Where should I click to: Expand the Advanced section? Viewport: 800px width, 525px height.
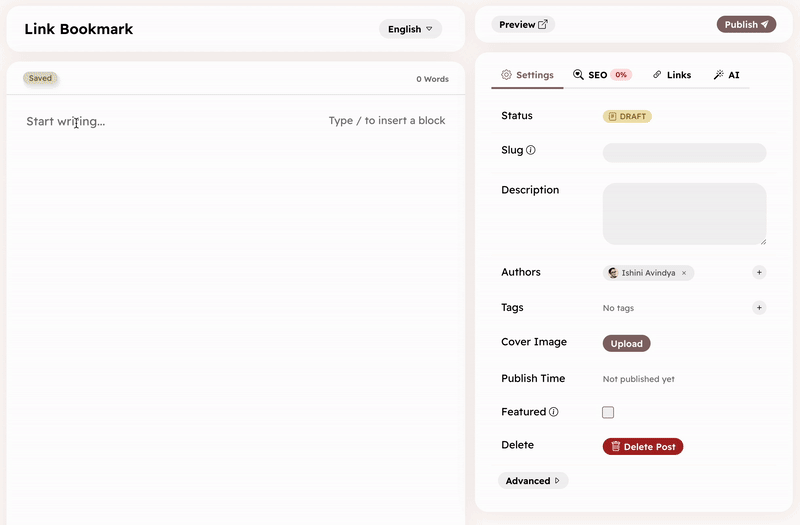point(533,481)
